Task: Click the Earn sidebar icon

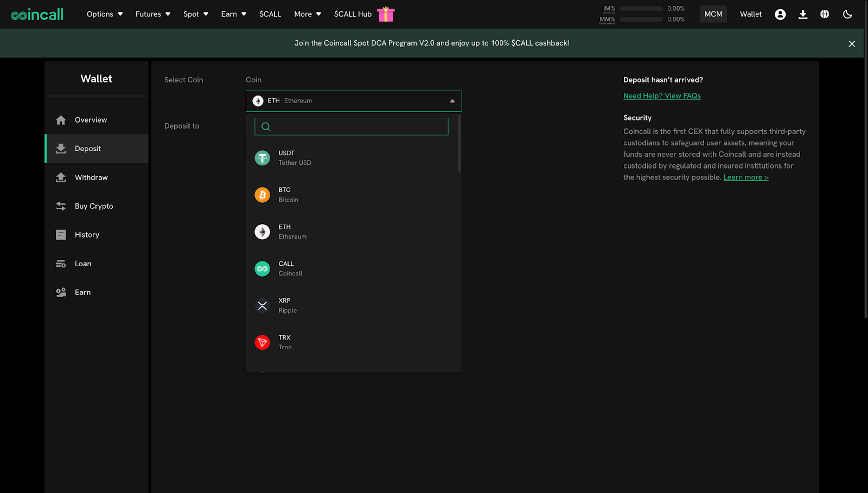Action: [x=61, y=292]
